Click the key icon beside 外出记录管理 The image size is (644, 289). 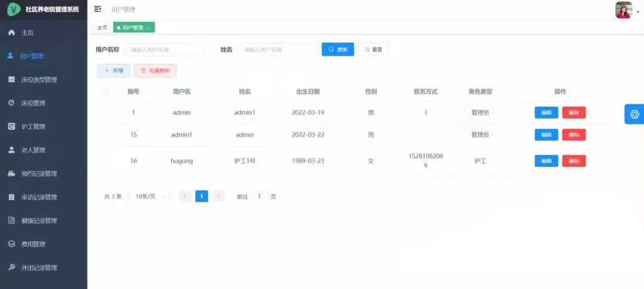point(11,268)
